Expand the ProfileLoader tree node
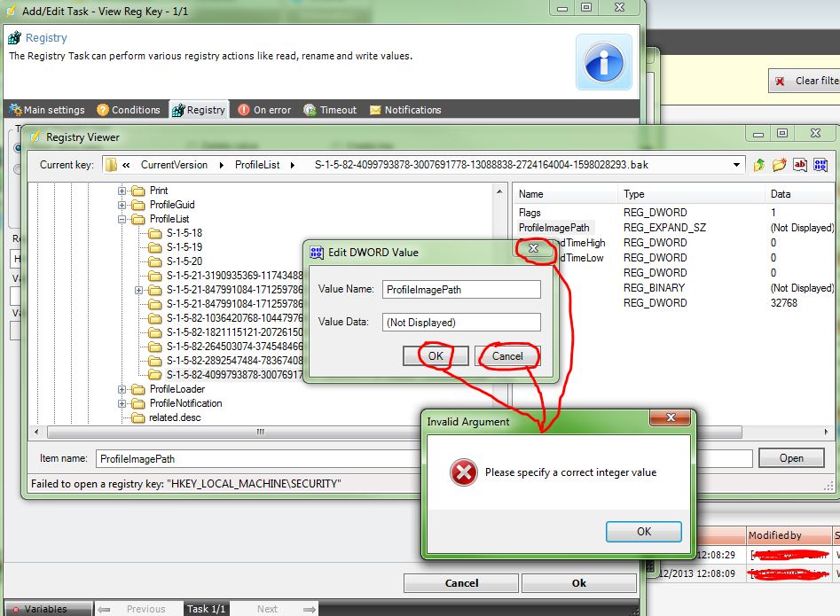Screen dimensions: 840x616 [122, 389]
